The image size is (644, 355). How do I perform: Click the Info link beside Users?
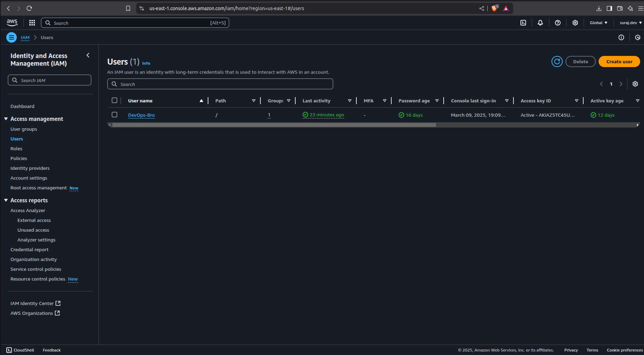[146, 63]
